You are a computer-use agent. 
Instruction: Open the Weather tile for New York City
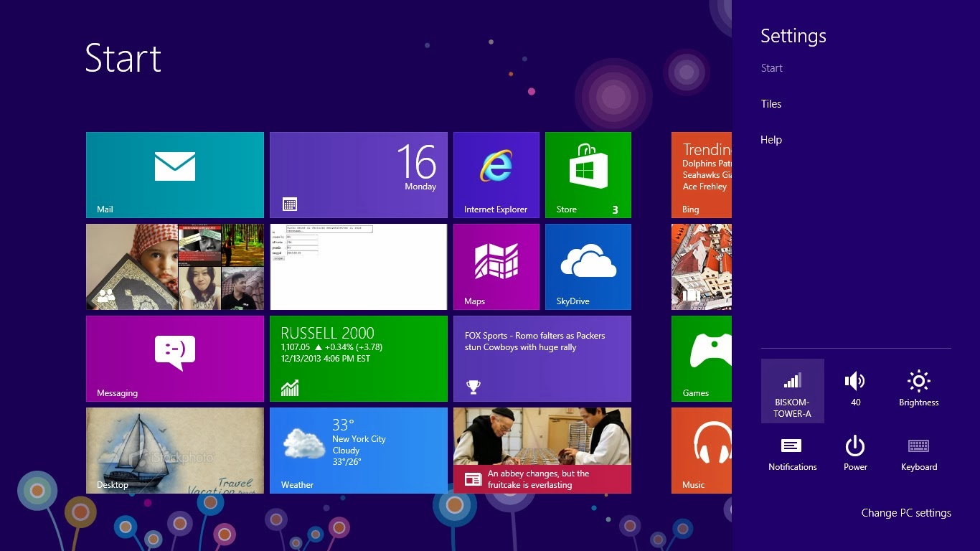(x=359, y=451)
